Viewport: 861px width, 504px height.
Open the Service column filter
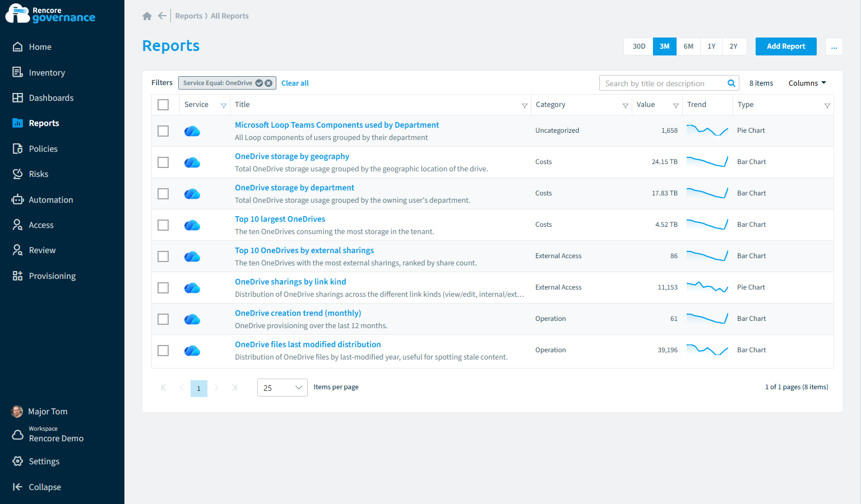click(224, 105)
